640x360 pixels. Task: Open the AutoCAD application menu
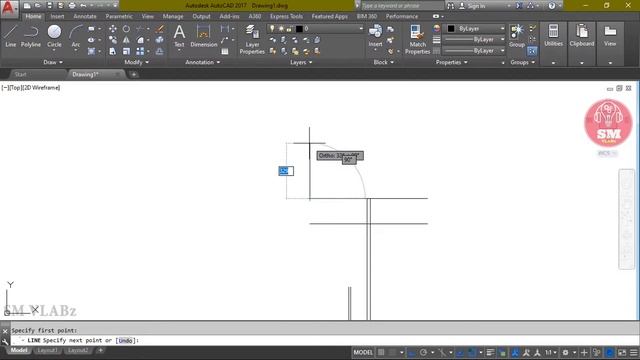8,8
